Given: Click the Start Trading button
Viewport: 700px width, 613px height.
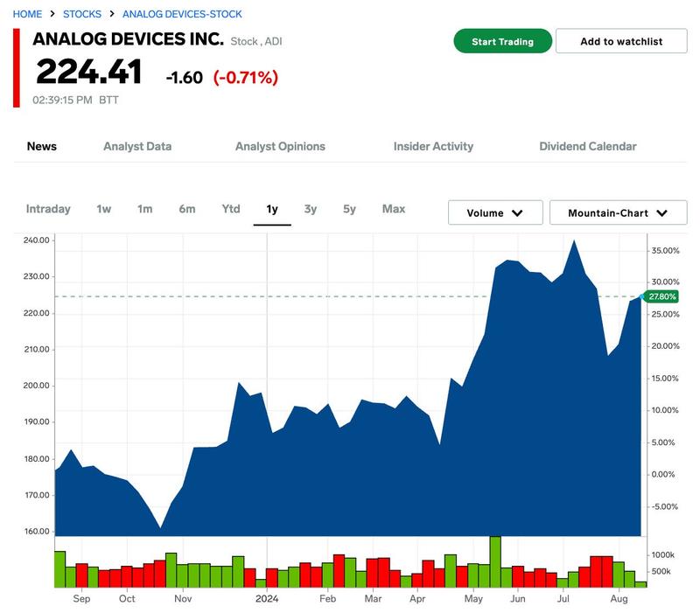Looking at the screenshot, I should pos(502,41).
